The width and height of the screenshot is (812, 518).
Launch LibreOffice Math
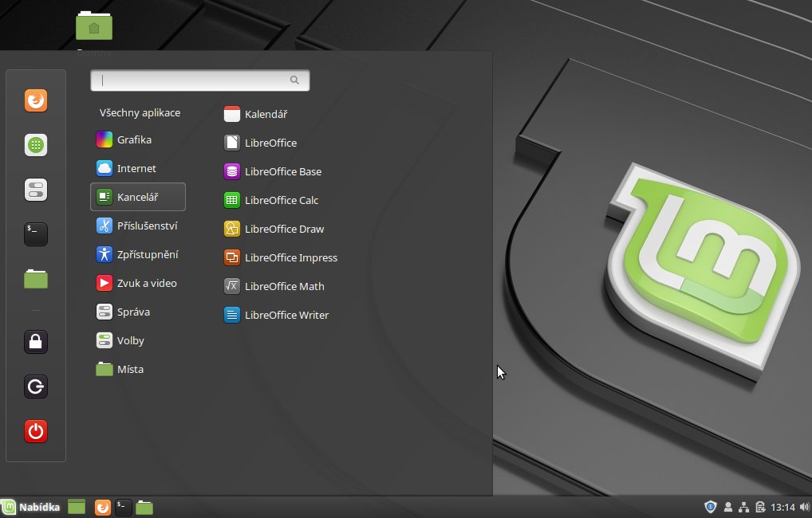tap(274, 286)
